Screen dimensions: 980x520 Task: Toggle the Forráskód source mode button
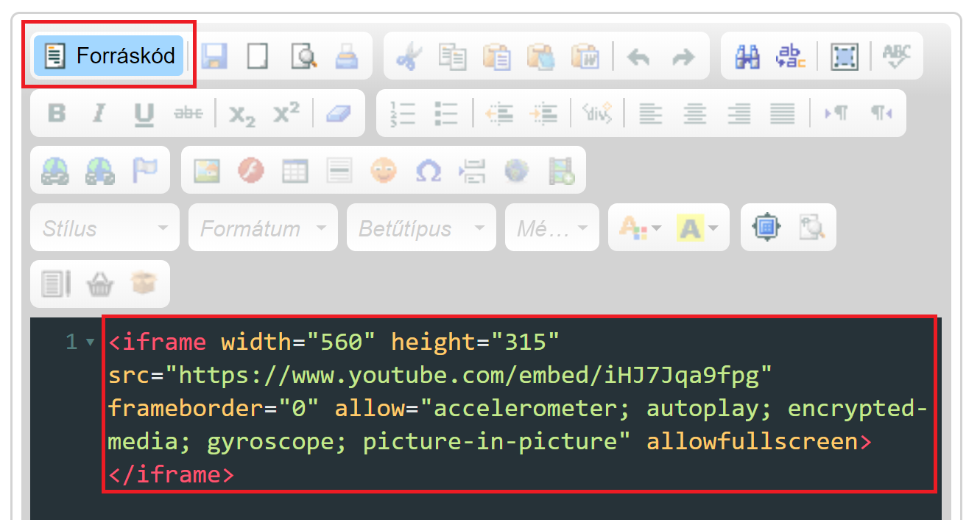[109, 56]
